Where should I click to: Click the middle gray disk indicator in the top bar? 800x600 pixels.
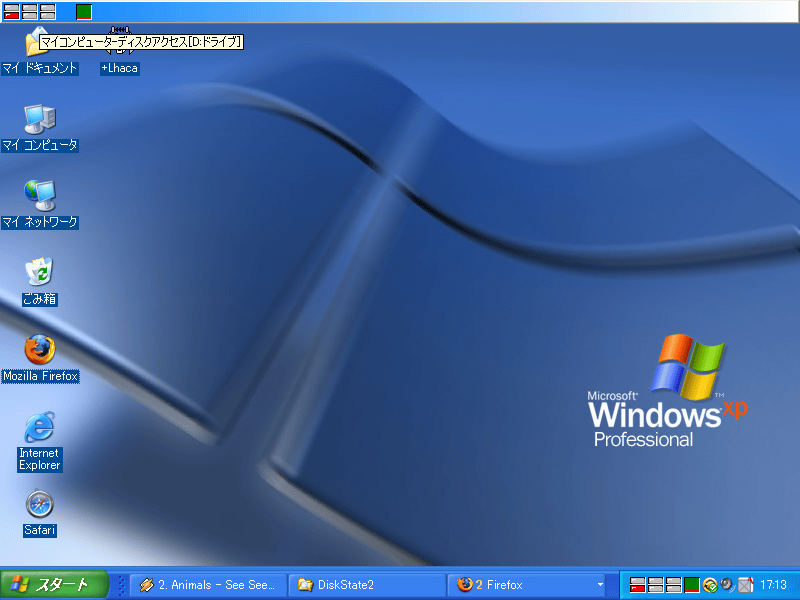[x=30, y=12]
